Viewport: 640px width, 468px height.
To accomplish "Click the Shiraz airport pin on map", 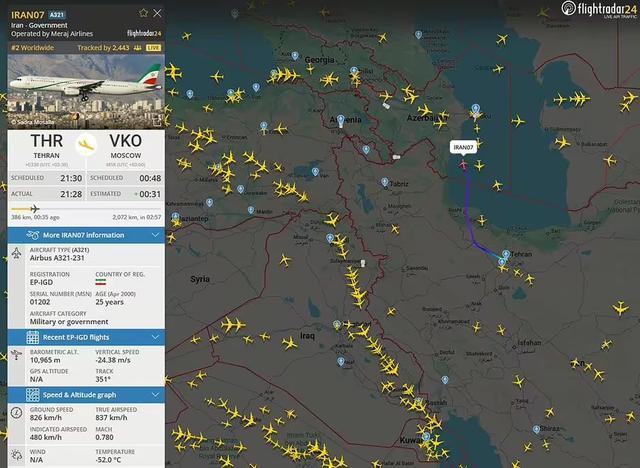I will coord(536,429).
